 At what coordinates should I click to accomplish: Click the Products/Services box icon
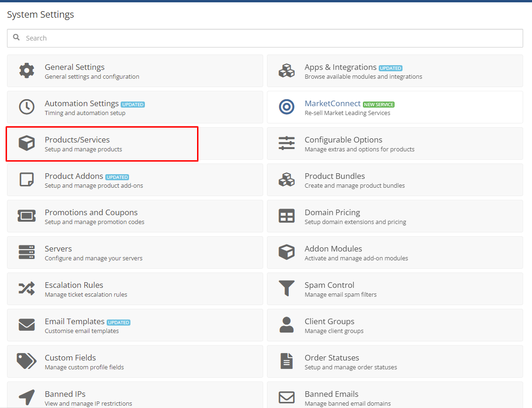tap(27, 143)
